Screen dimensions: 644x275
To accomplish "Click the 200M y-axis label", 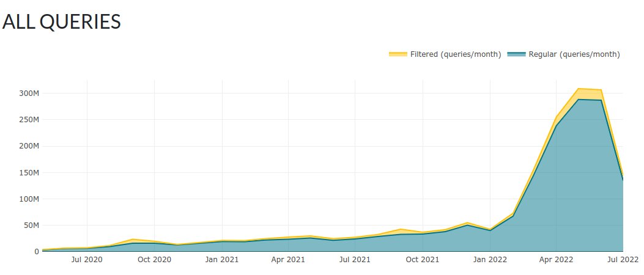I will click(29, 146).
